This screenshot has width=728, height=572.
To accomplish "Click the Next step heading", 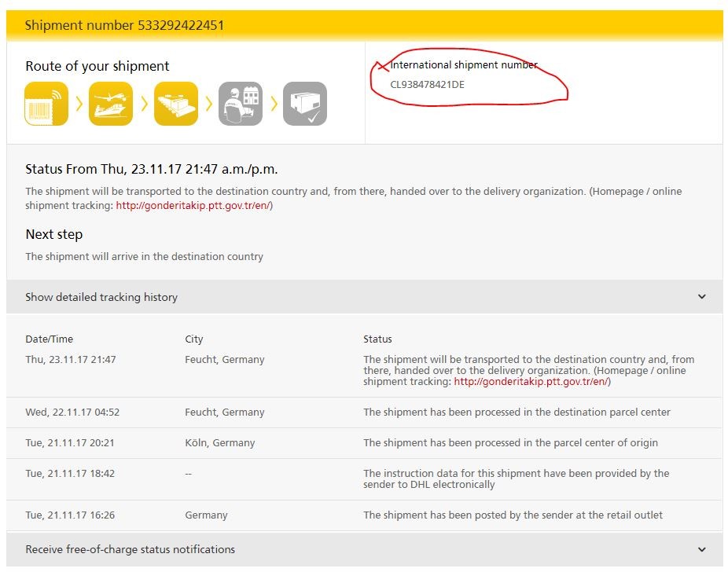I will [x=54, y=234].
